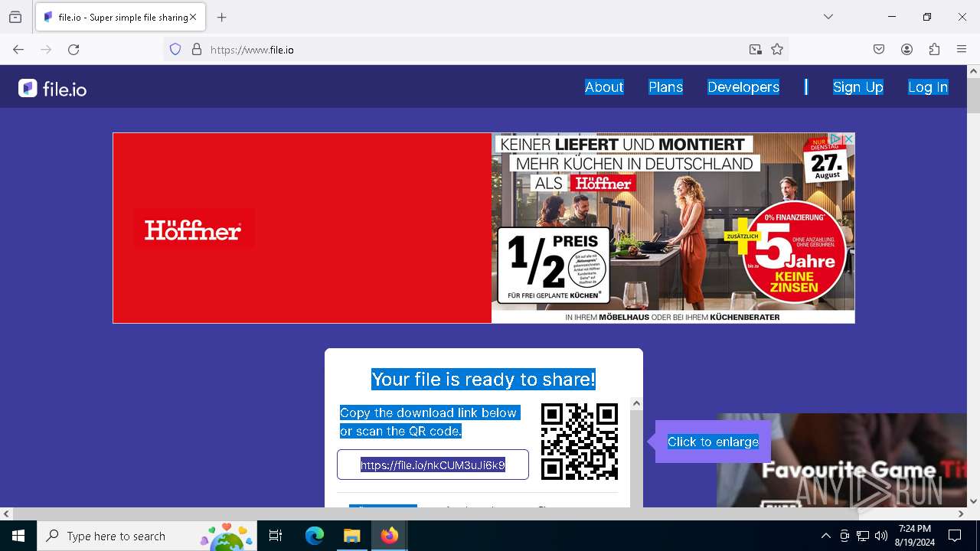
Task: Click the page scroll down arrow
Action: click(973, 501)
